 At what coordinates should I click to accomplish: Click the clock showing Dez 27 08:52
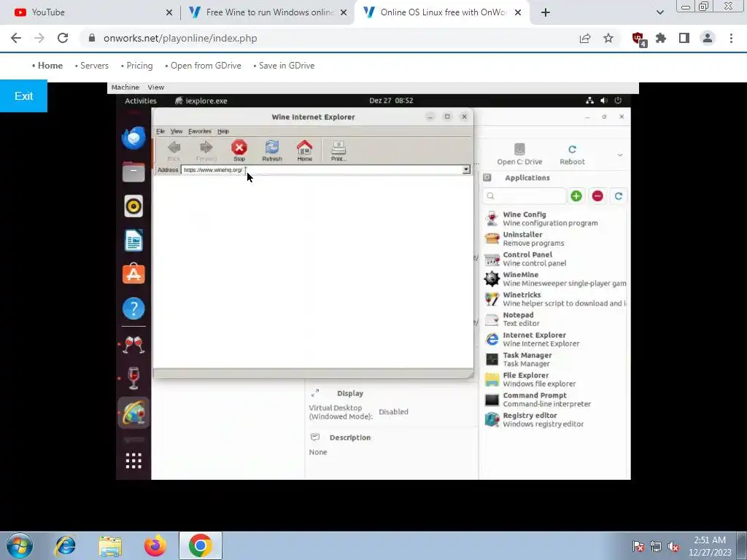(x=391, y=101)
